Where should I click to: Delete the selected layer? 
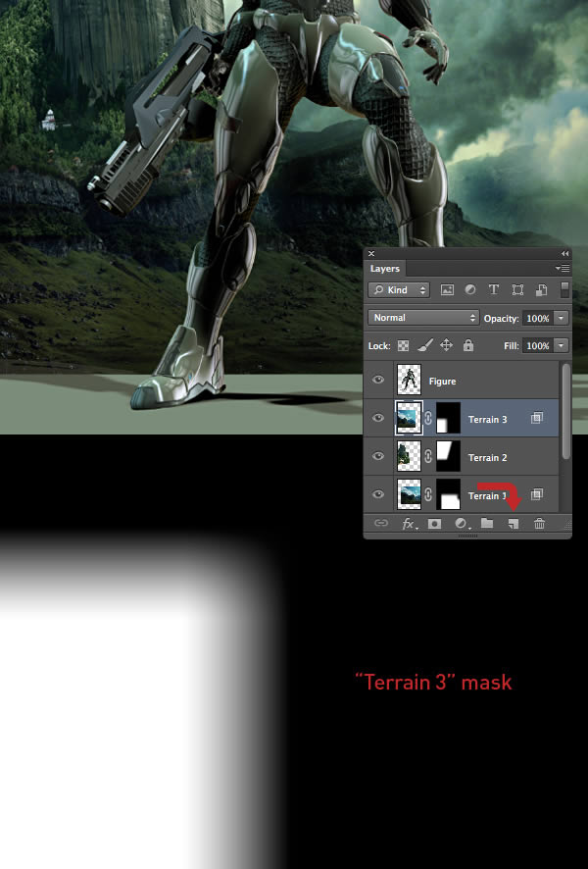click(x=539, y=523)
